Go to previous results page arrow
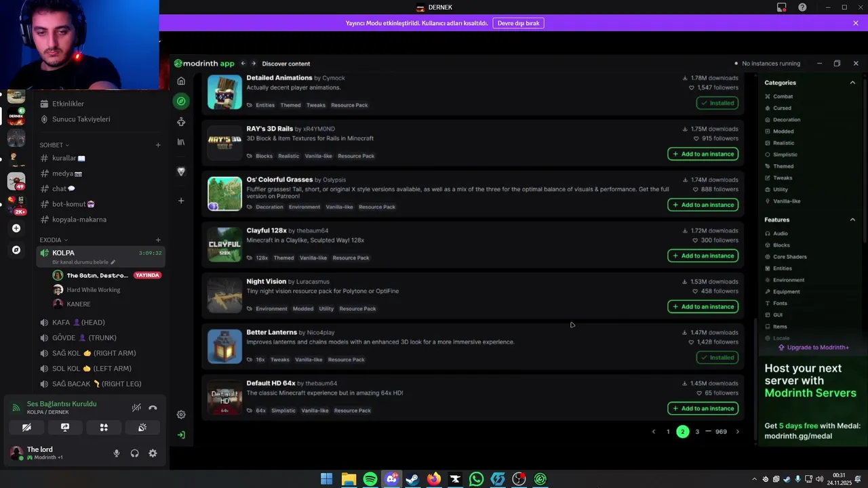The width and height of the screenshot is (868, 488). point(654,432)
